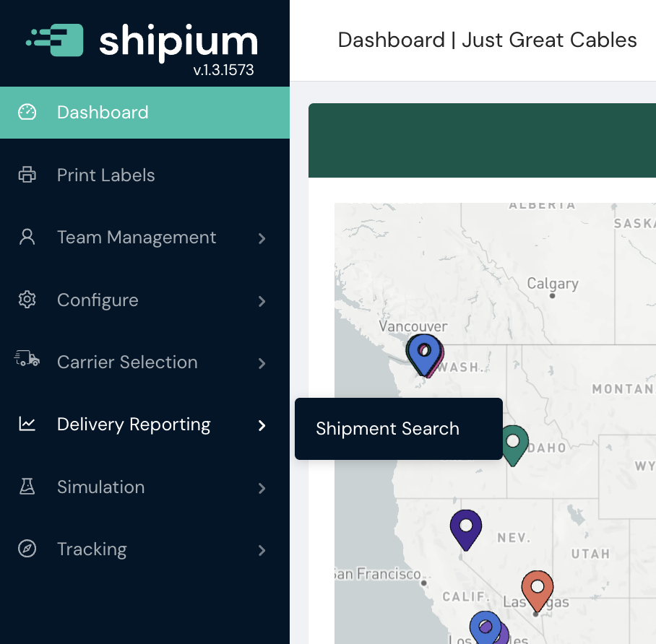
Task: Click the San Francisco label on the map
Action: pyautogui.click(x=377, y=574)
